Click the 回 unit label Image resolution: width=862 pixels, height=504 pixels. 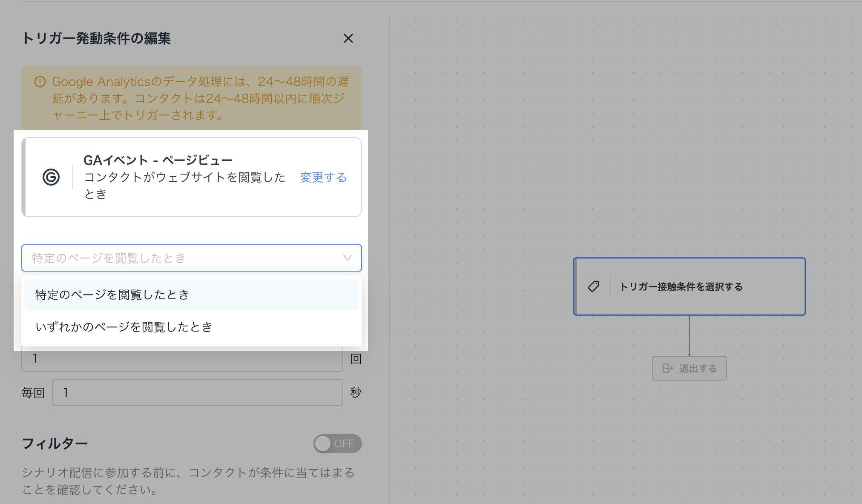pyautogui.click(x=356, y=359)
